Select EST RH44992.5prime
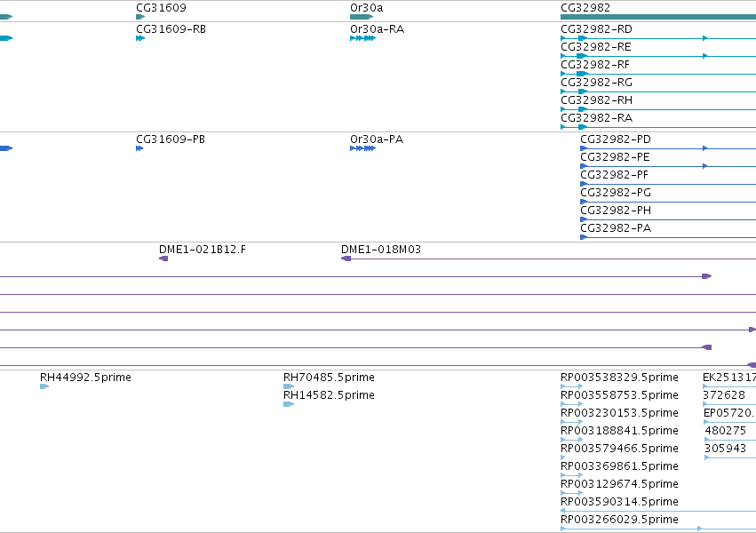This screenshot has height=533, width=756. pyautogui.click(x=85, y=378)
